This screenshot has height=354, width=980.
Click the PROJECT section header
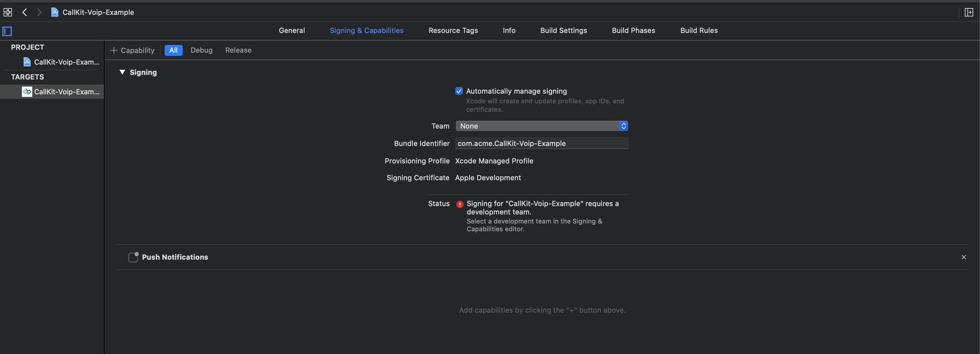click(27, 47)
